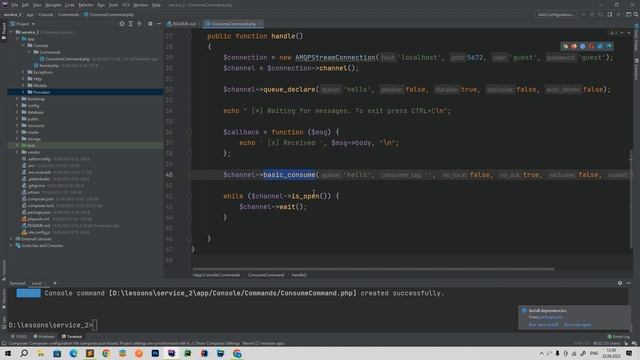Select package.json in project tree
The image size is (640, 360).
[39, 212]
